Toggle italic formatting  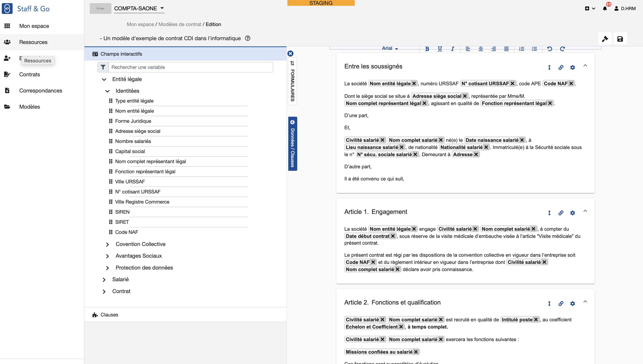click(452, 49)
